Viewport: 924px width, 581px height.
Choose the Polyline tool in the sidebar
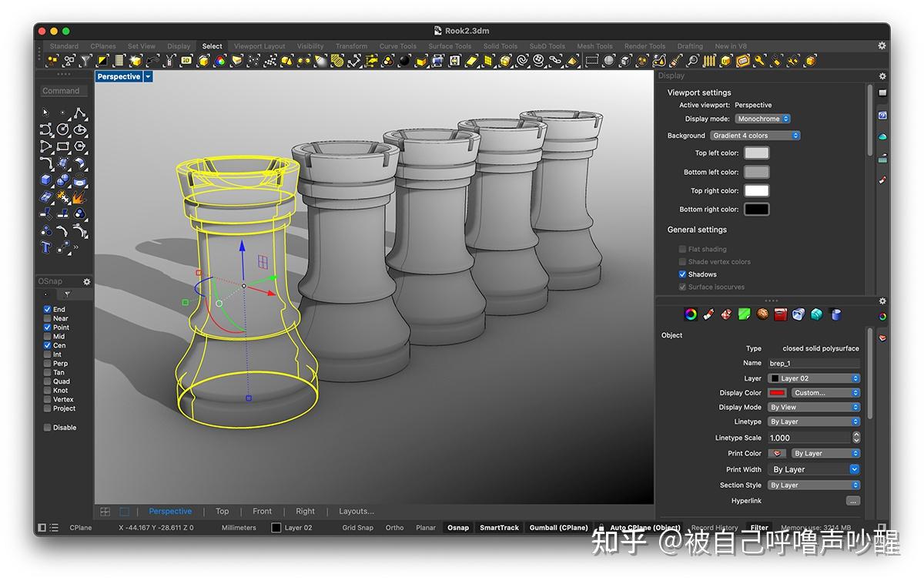(x=80, y=113)
